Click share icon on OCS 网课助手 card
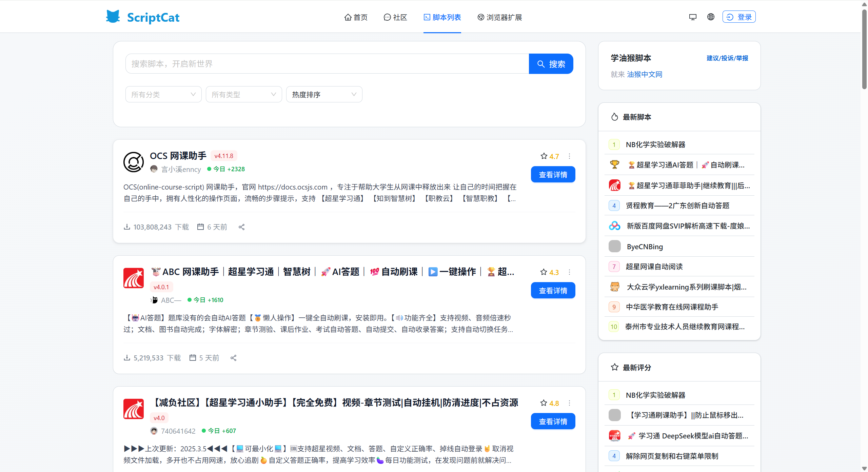This screenshot has height=472, width=868. pos(241,227)
